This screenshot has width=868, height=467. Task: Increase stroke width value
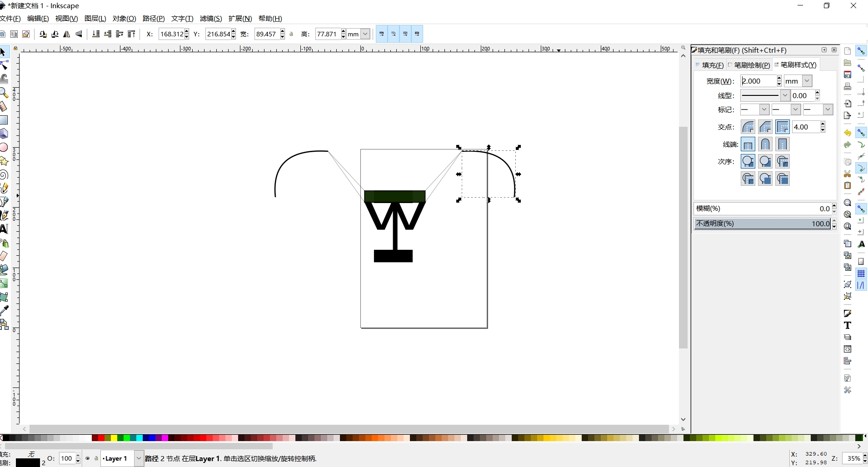click(779, 78)
